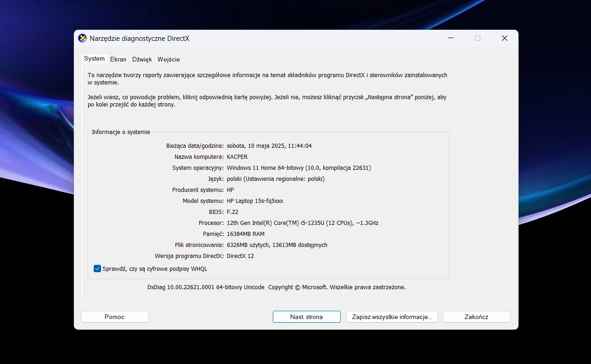Click the System operacyjny label
Image resolution: width=591 pixels, height=364 pixels.
pyautogui.click(x=198, y=168)
